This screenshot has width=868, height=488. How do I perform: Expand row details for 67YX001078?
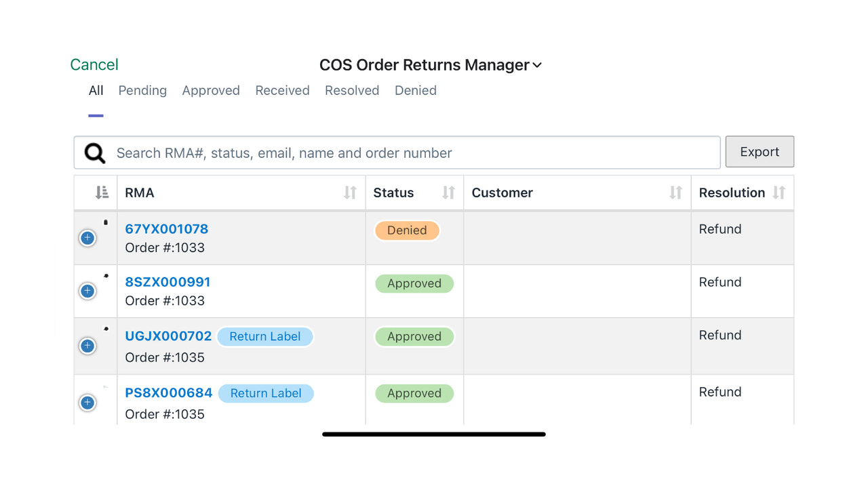(x=87, y=238)
